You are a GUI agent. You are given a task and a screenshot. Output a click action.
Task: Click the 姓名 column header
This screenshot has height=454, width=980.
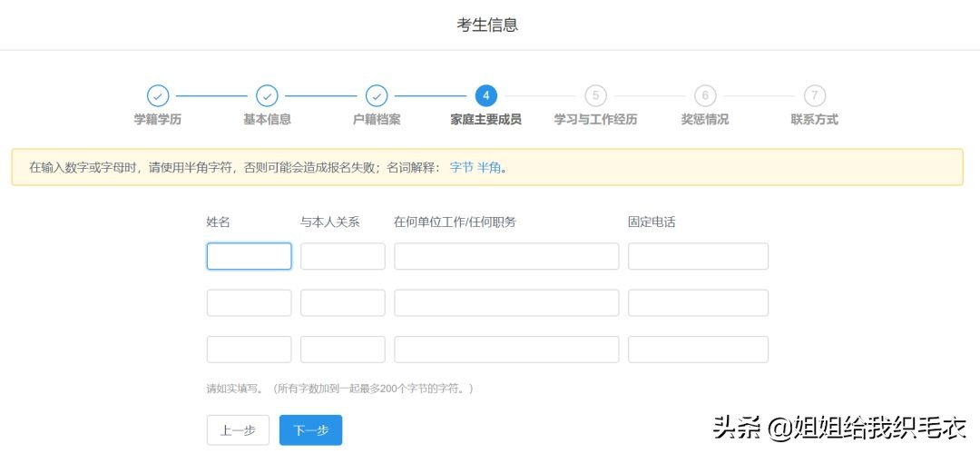pos(219,222)
